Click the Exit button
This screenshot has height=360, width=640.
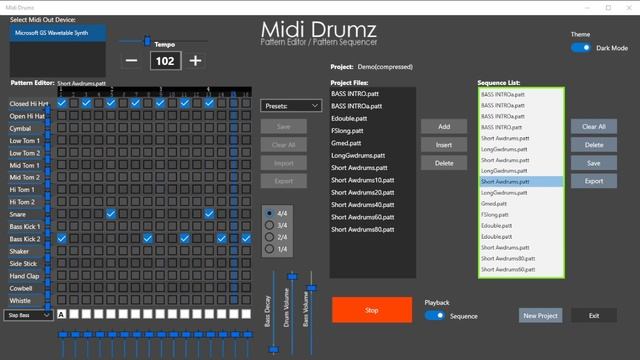pyautogui.click(x=594, y=316)
